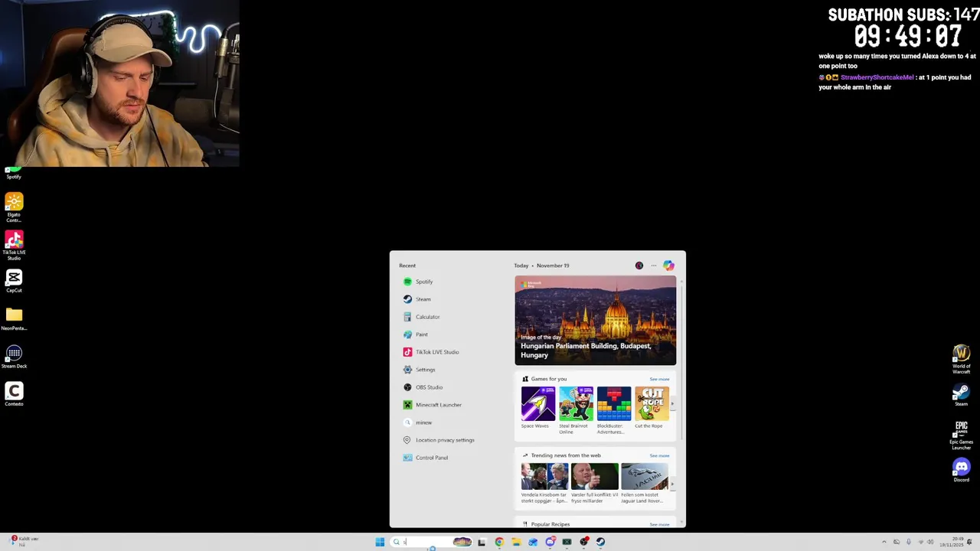This screenshot has width=980, height=551.
Task: Open the BlockBuster Adventures game tile
Action: coord(613,410)
